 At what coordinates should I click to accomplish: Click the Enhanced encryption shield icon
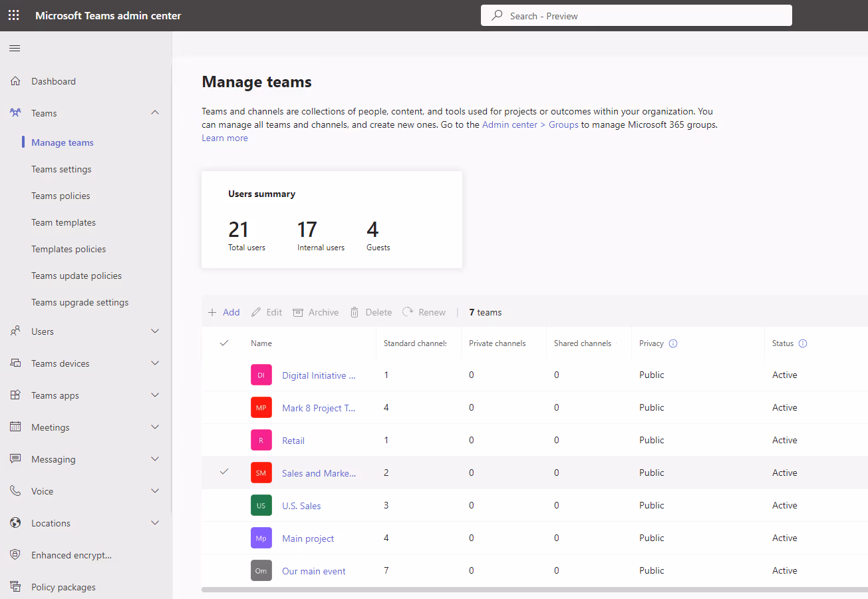click(x=15, y=555)
